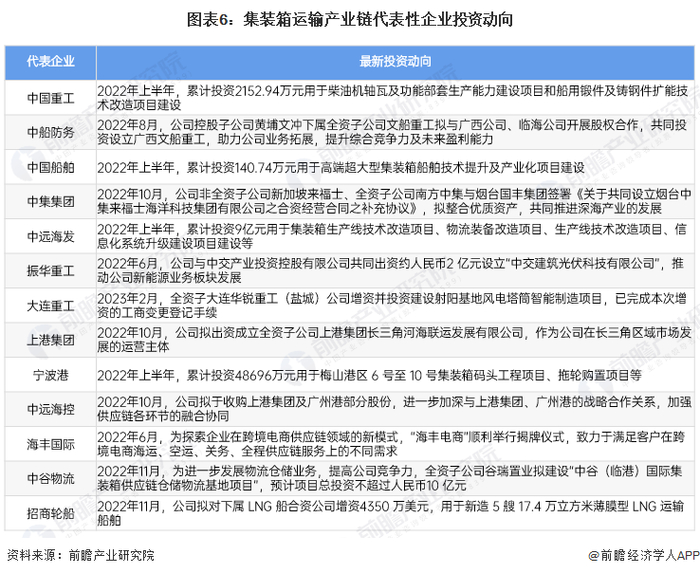Click the text about 射阳基地风电塔筒 project
700x575 pixels.
393,306
